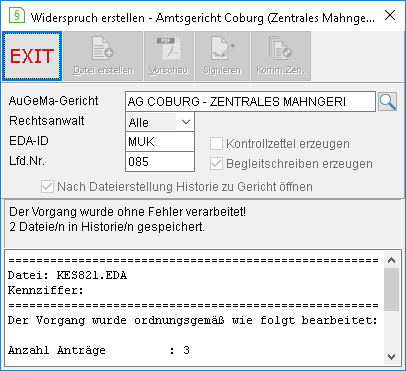Toggle Nach Dateierstellung Historie zu Gericht öffnen
Screen dimensions: 406x371
tap(47, 187)
